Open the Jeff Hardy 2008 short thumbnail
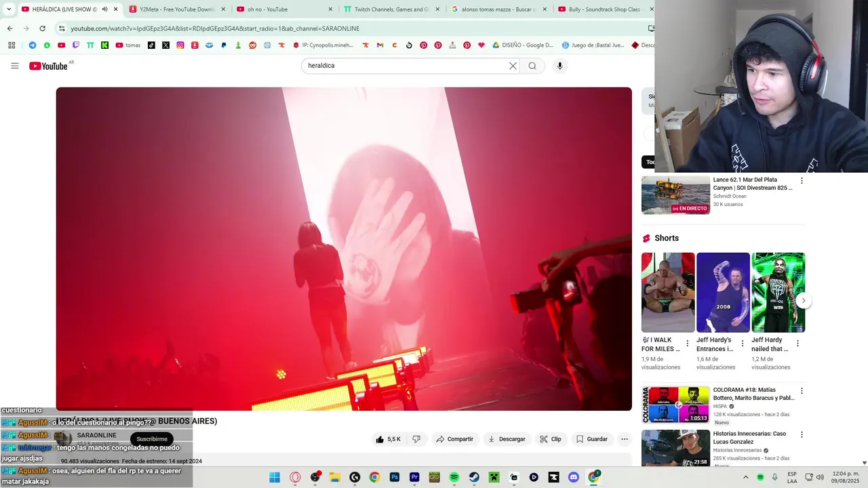 coord(723,292)
